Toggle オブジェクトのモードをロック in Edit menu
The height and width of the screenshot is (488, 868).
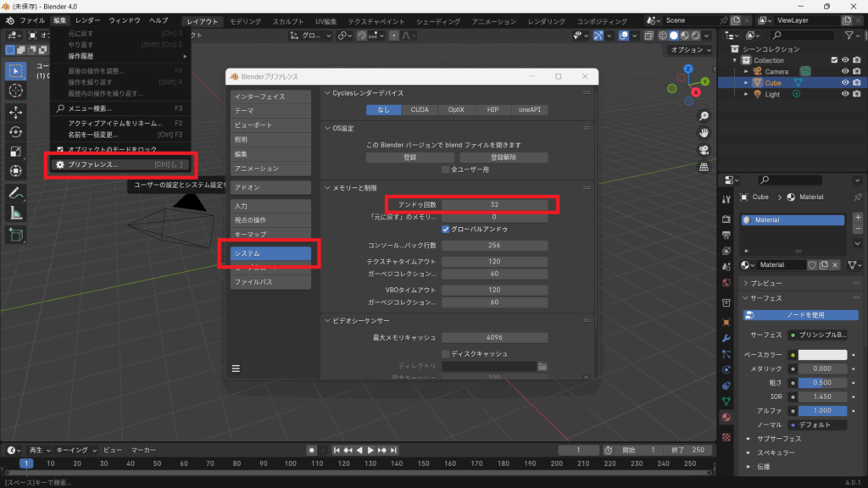click(x=60, y=149)
